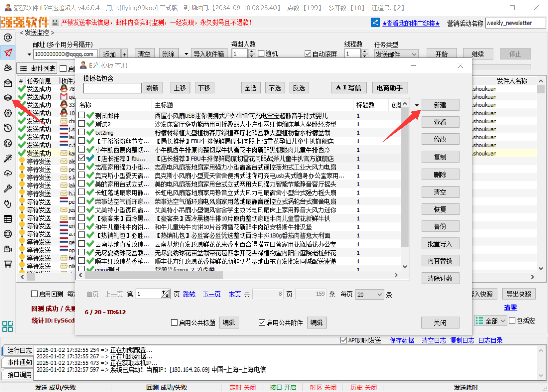Open the 任务类型 发送邮件 dropdown
This screenshot has height=392, width=548.
pos(396,54)
